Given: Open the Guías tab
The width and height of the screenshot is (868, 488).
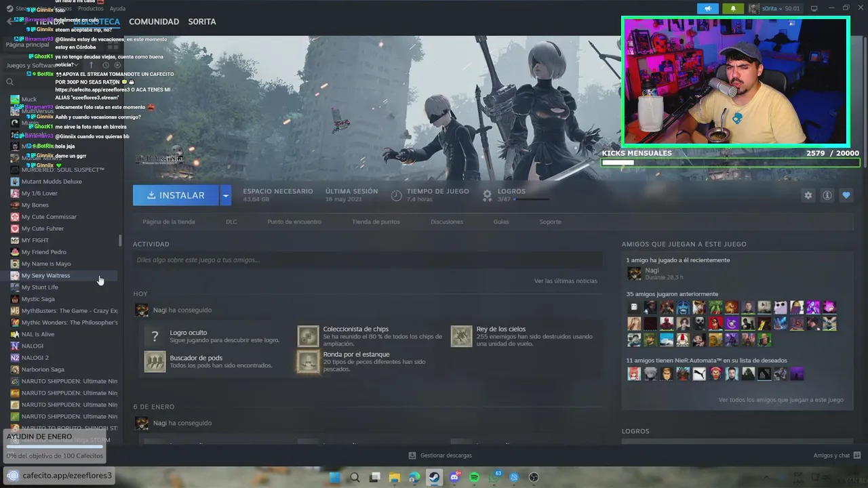Looking at the screenshot, I should coord(501,222).
